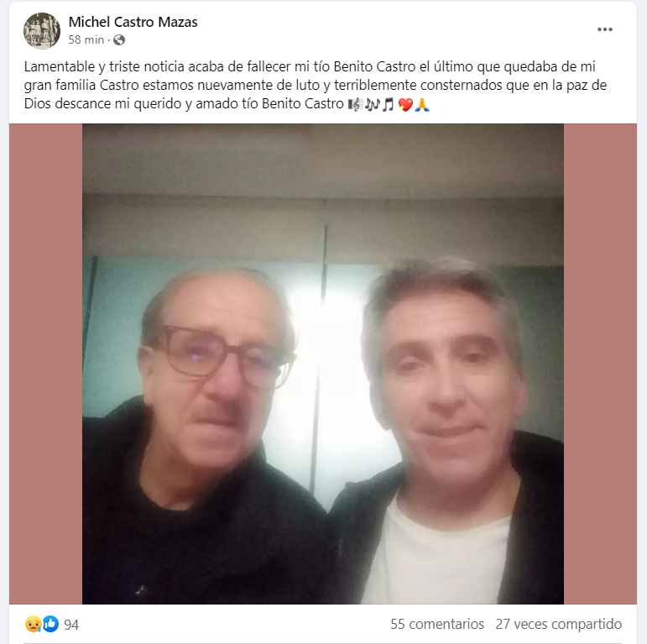This screenshot has width=647, height=644.
Task: Click the public globe privacy icon
Action: 119,40
